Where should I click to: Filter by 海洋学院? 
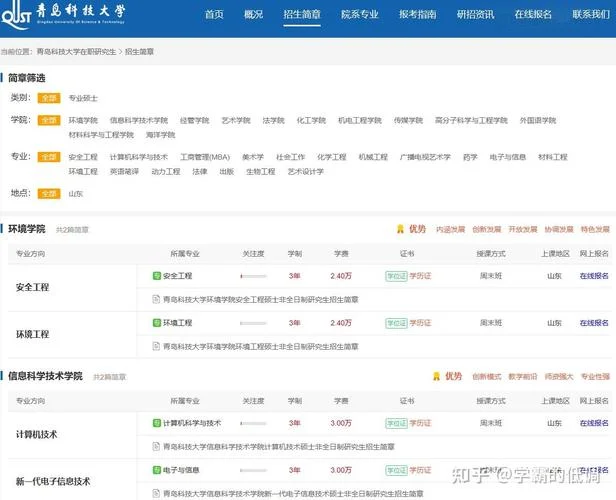tap(160, 135)
